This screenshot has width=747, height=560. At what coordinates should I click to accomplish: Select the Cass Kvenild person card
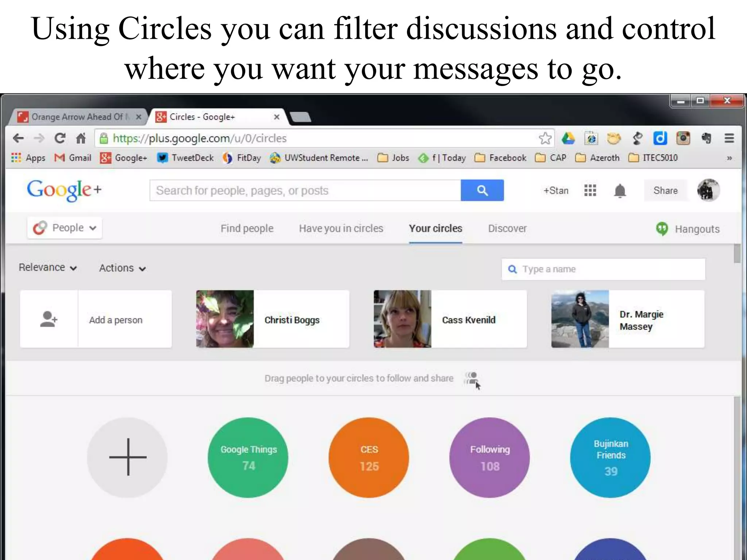[450, 319]
